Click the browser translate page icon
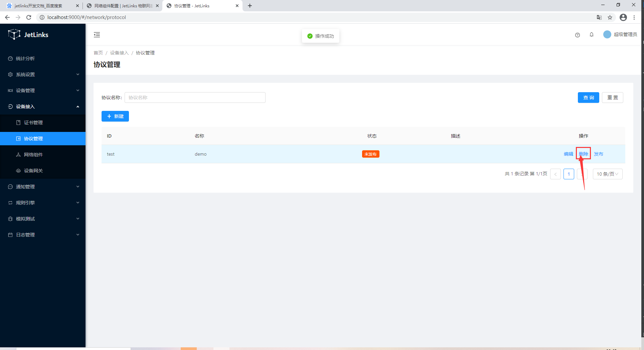Screen dimensions: 644x350 pos(599,17)
